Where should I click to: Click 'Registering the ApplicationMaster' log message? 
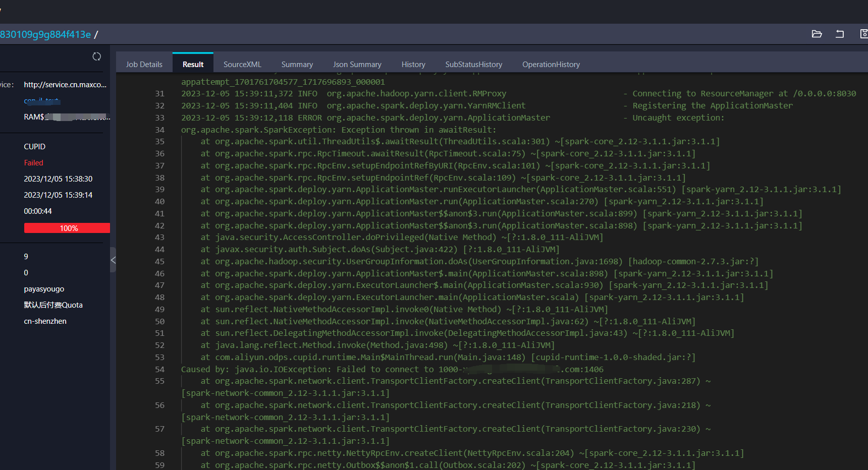(713, 105)
